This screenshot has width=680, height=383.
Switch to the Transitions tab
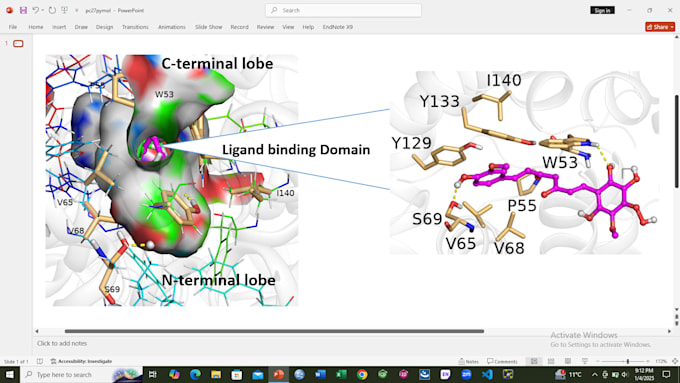(135, 27)
